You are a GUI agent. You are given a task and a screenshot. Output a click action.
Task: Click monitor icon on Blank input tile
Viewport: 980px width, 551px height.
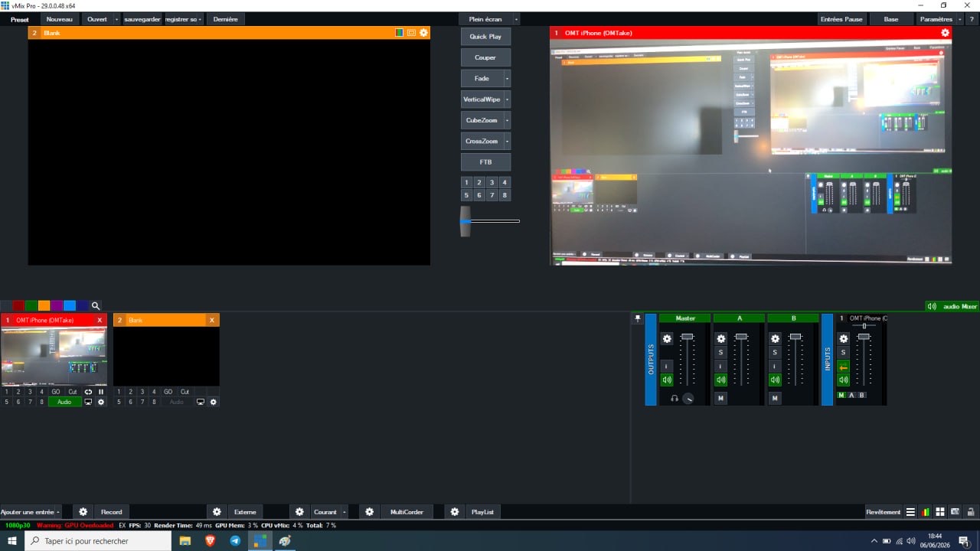coord(201,402)
